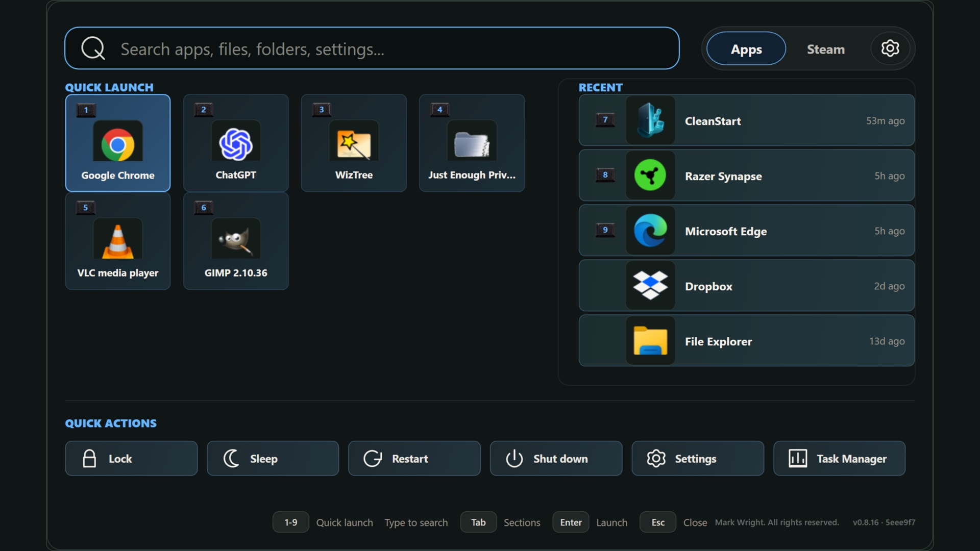This screenshot has width=980, height=551.
Task: Click the ChatGPT tile label
Action: click(x=236, y=175)
